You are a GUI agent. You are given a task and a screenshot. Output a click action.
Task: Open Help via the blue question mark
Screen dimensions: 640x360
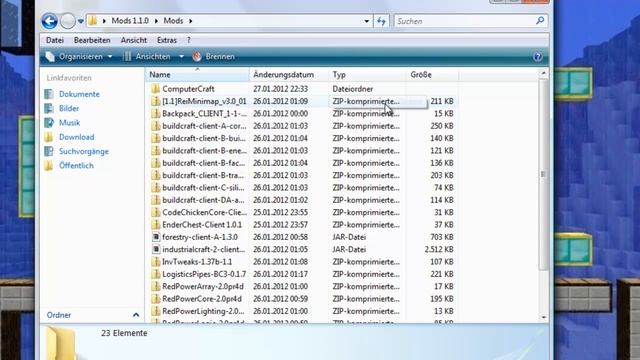[x=538, y=57]
